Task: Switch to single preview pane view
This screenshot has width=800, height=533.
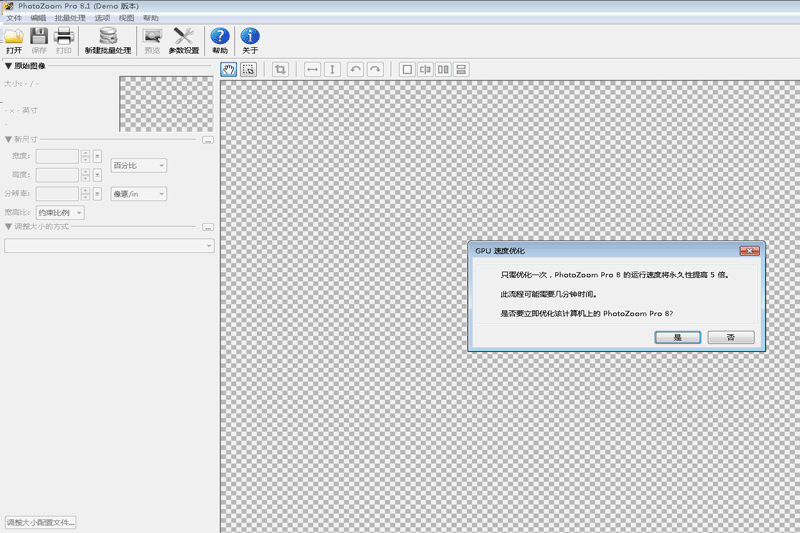Action: 407,69
